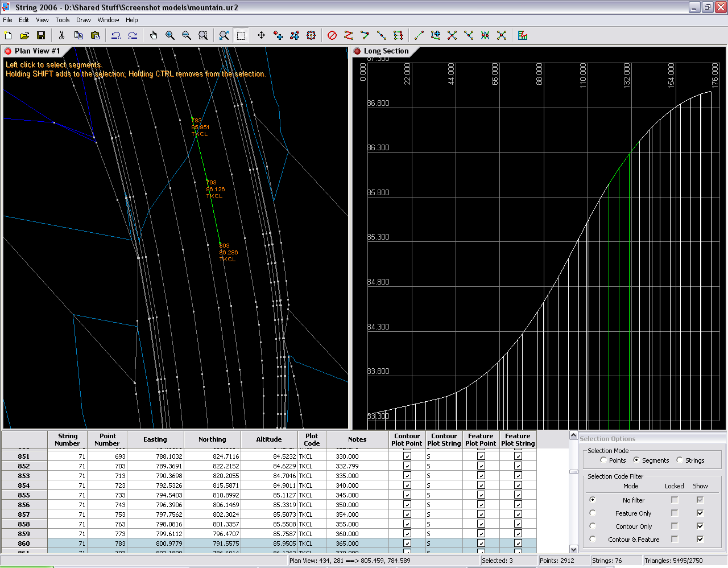
Task: Uncheck Show for Feature Only
Action: coord(700,513)
